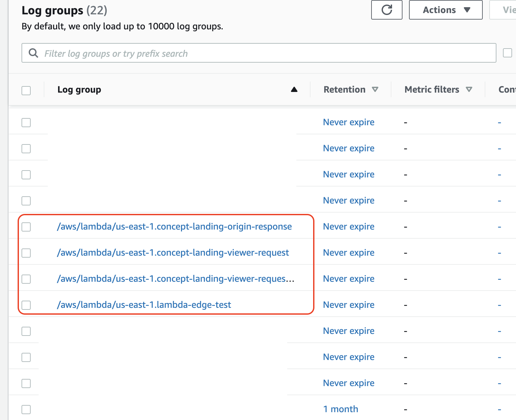Click the refresh log groups button
Image resolution: width=516 pixels, height=420 pixels.
(387, 10)
